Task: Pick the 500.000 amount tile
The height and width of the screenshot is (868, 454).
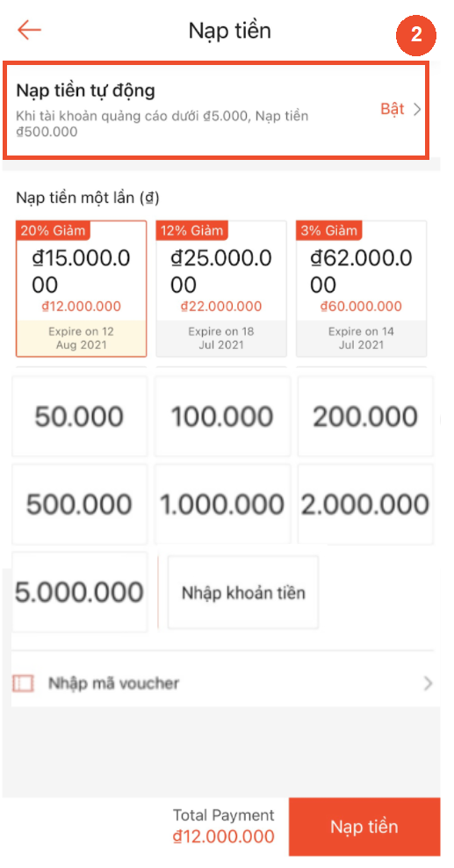Action: pos(80,504)
